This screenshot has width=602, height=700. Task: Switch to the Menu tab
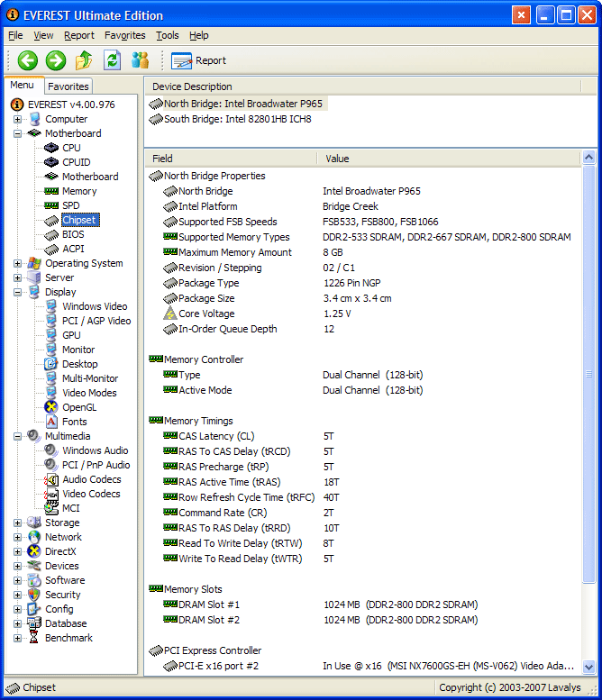23,85
